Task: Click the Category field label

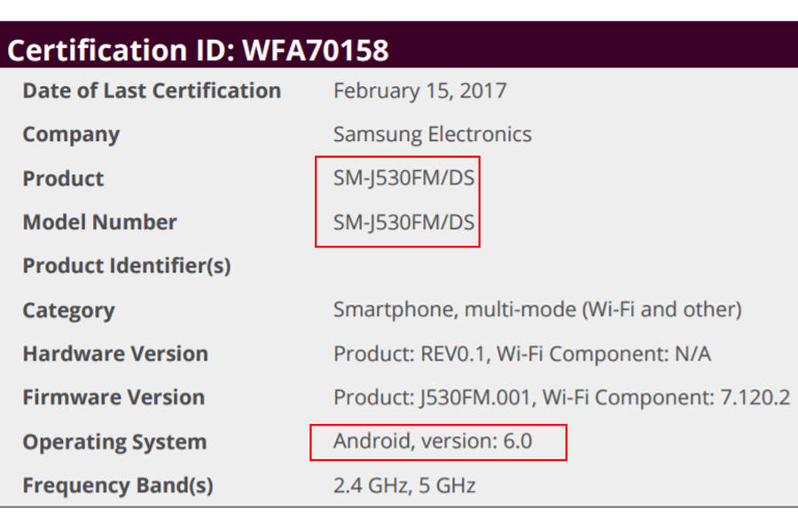Action: click(68, 310)
